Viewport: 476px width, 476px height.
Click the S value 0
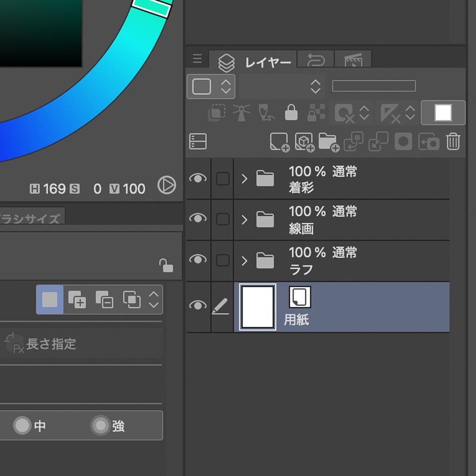pos(97,189)
